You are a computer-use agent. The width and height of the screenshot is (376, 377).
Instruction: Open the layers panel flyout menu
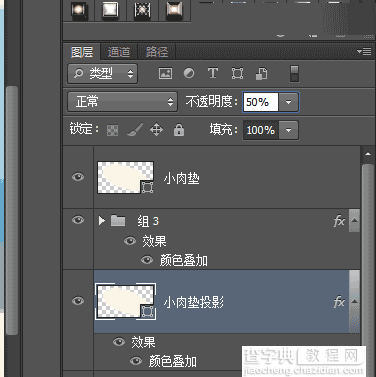(x=364, y=51)
